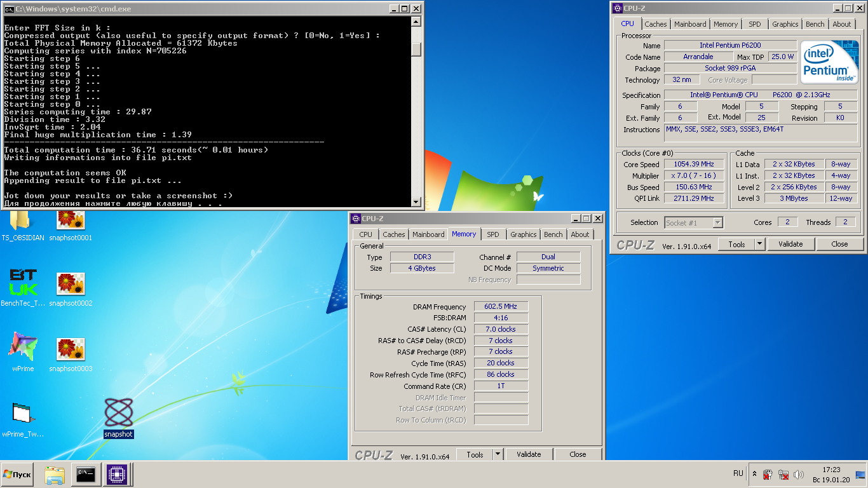
Task: Expand the Tools dropdown arrow in the CPU-Z Memory window
Action: [498, 454]
